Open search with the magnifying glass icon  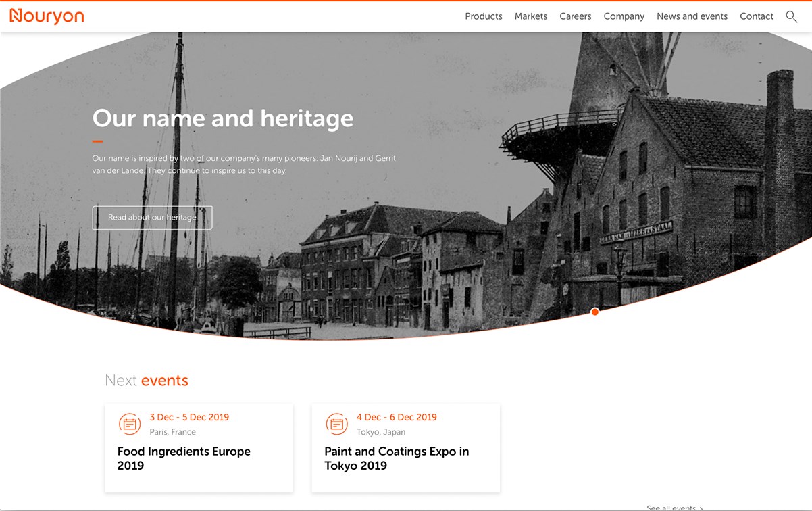click(791, 17)
